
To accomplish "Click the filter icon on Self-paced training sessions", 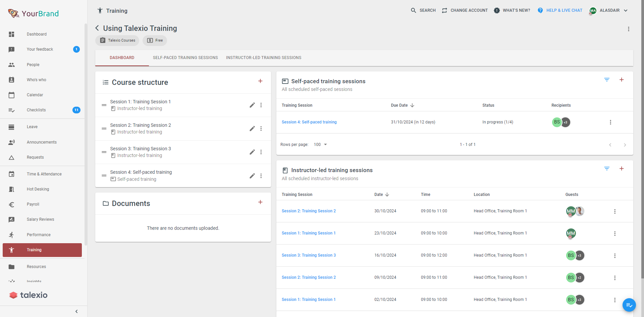I will click(606, 80).
